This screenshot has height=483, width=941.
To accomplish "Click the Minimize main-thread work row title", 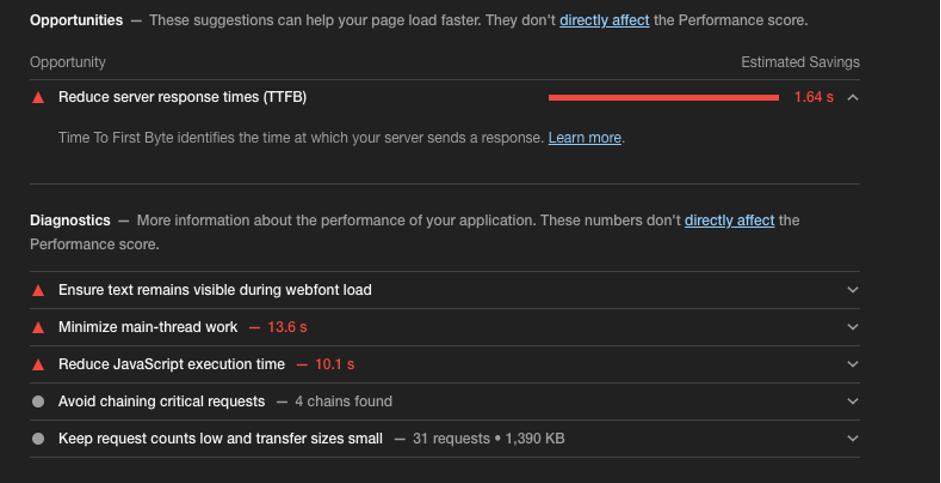I will point(148,327).
